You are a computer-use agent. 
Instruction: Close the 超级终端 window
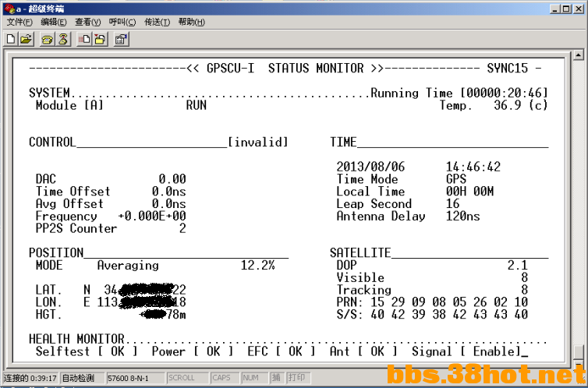579,9
